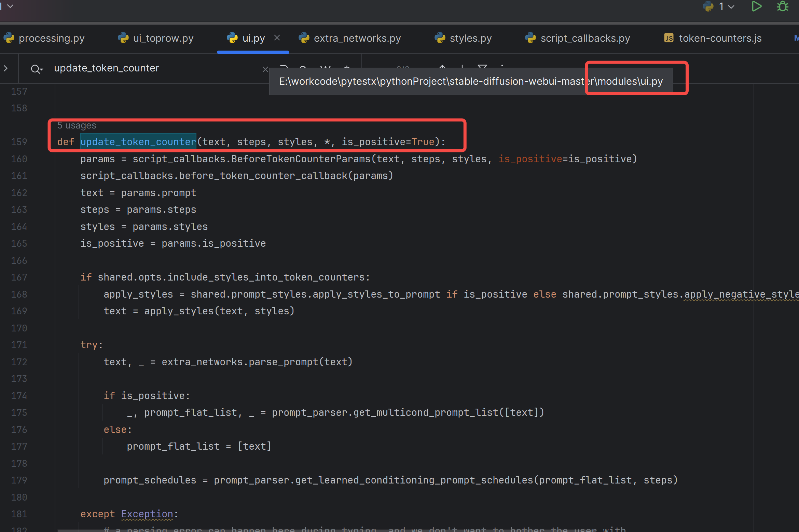Click apply_styles(text, styles) on line 169
799x532 pixels.
coord(219,311)
